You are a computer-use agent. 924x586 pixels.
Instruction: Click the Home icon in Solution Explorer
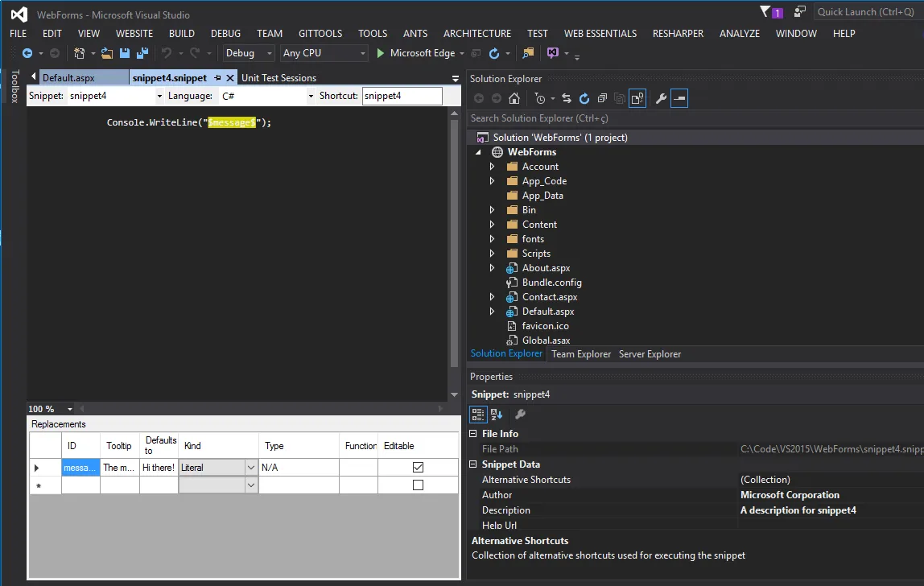click(514, 98)
